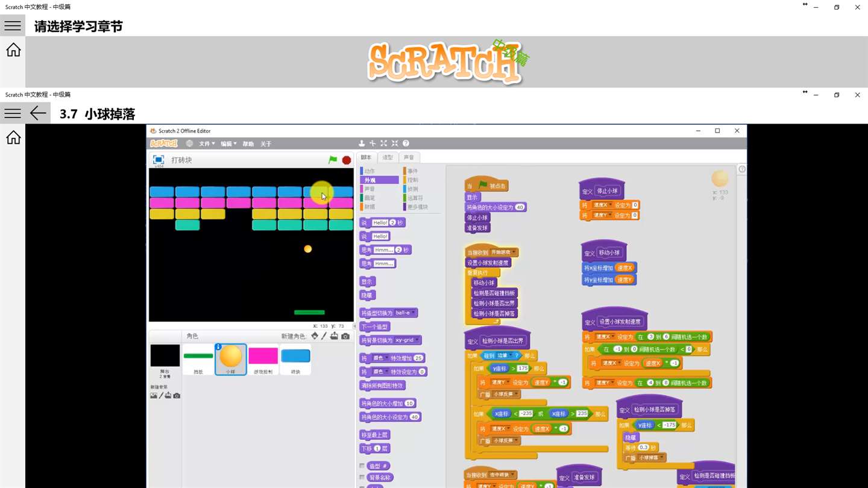
Task: Take backdrop photo with camera under 新建背景
Action: (x=177, y=396)
